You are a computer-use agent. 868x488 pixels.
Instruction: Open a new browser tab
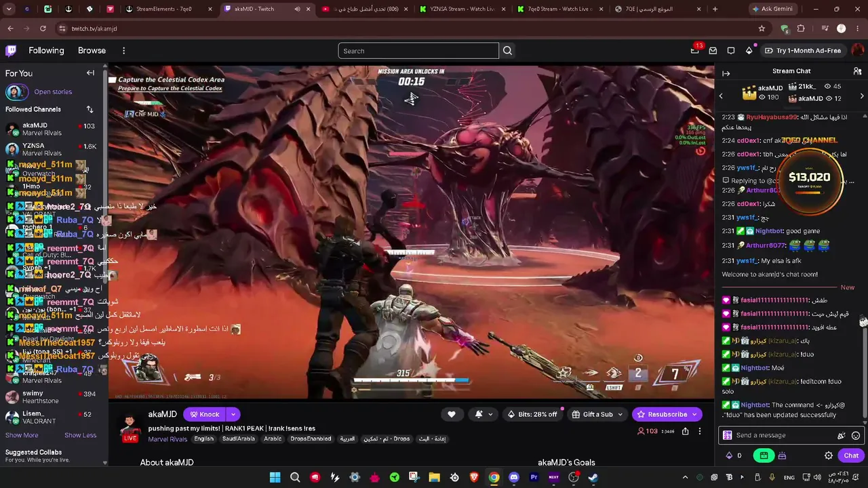[x=715, y=9]
